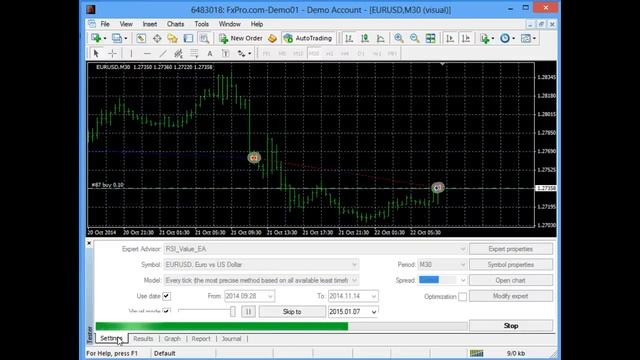Click the Zoom Out magnifier icon
The image size is (640, 360).
tap(414, 38)
